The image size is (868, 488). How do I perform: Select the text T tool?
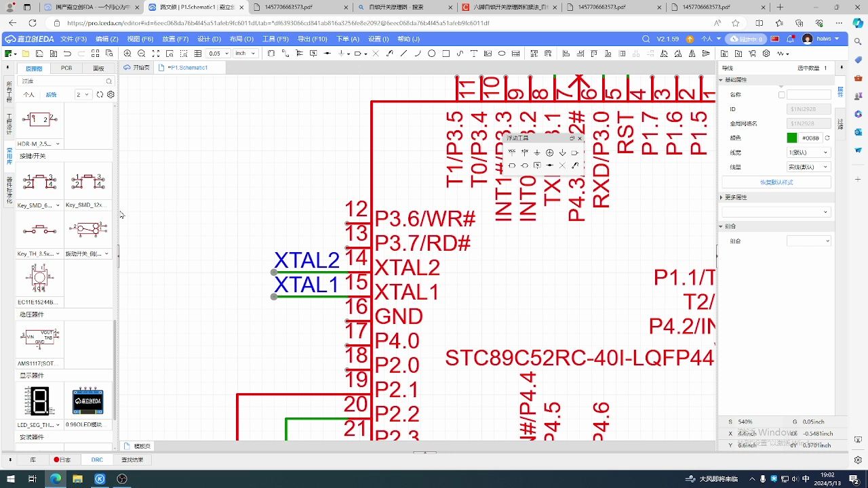474,53
